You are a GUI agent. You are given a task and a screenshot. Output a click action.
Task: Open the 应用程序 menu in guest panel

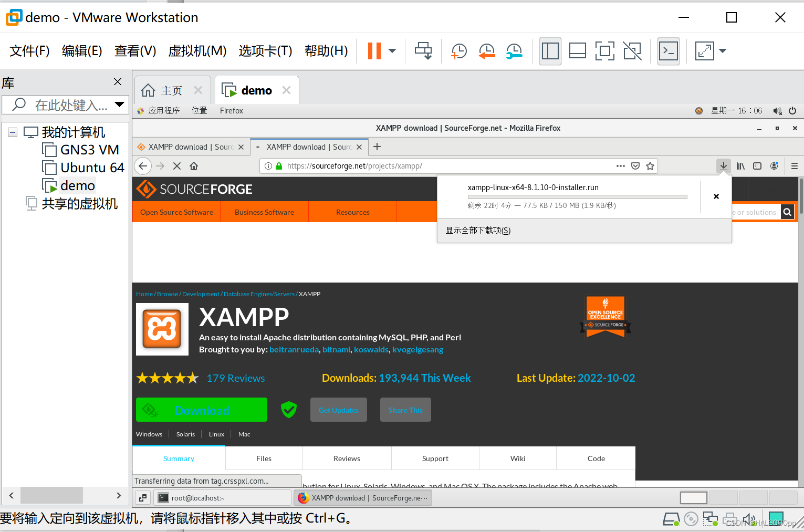click(159, 110)
